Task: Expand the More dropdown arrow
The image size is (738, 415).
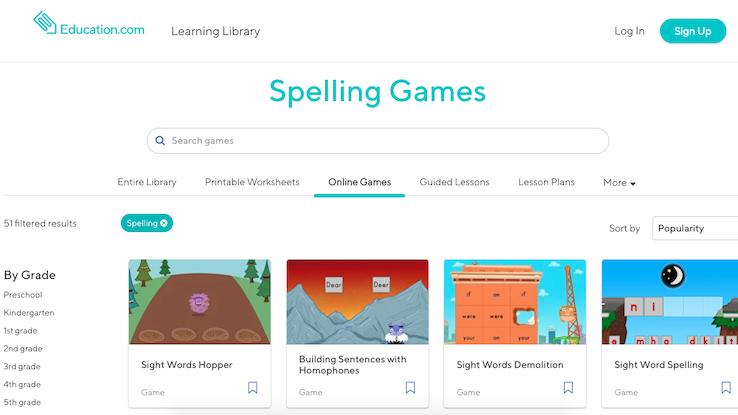Action: (633, 184)
